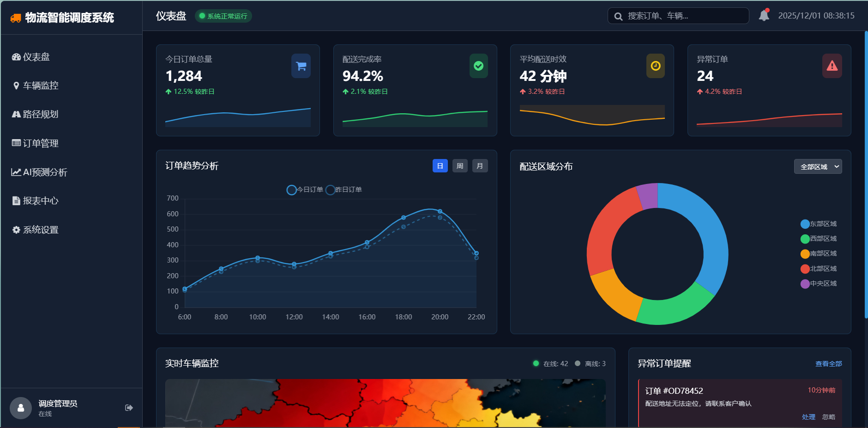Switch order trend to 月 view
Viewport: 868px width, 428px height.
click(480, 166)
